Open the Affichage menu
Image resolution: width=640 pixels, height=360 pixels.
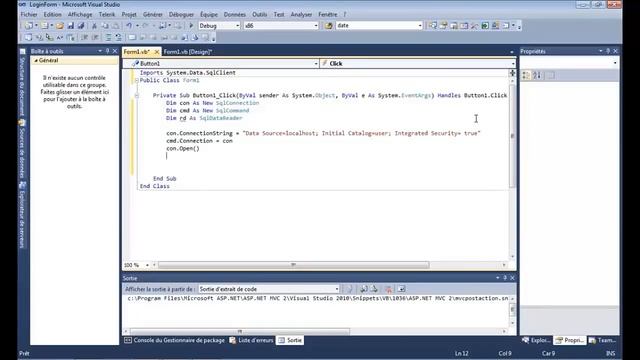coord(80,14)
